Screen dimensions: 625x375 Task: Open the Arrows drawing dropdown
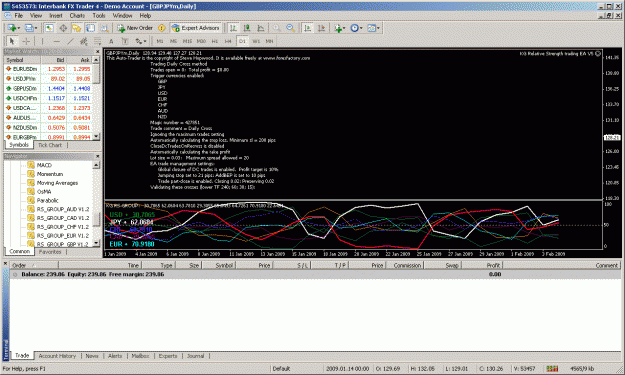(140, 41)
